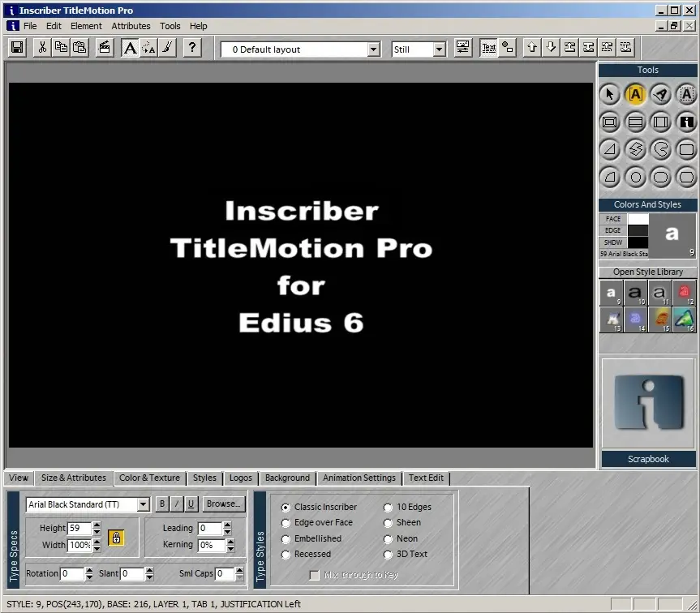The width and height of the screenshot is (700, 613).
Task: Increase the Kerning value with spinner
Action: [230, 542]
